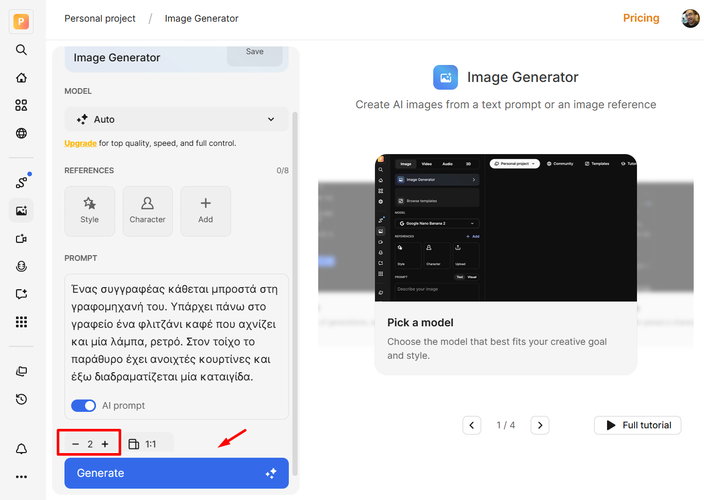
Task: Add a Character reference
Action: (147, 211)
